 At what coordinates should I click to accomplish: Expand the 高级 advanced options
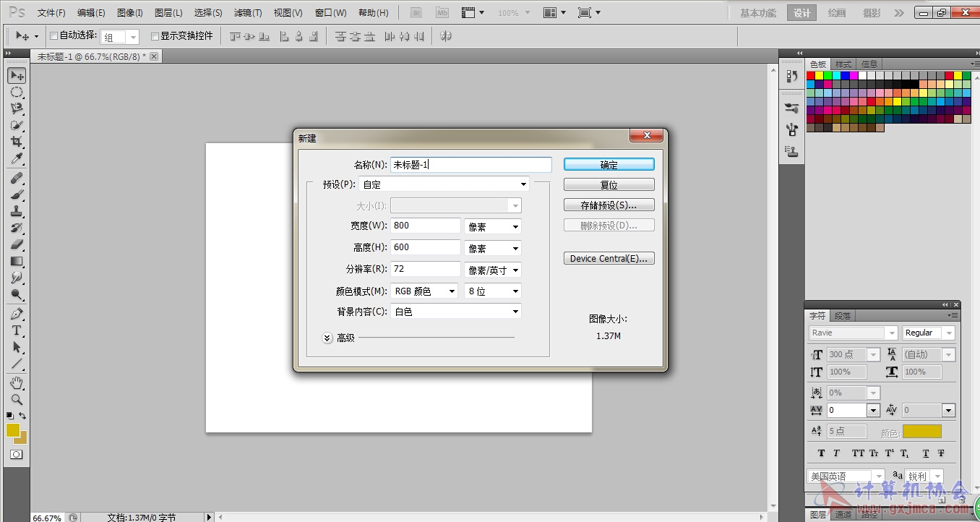327,338
